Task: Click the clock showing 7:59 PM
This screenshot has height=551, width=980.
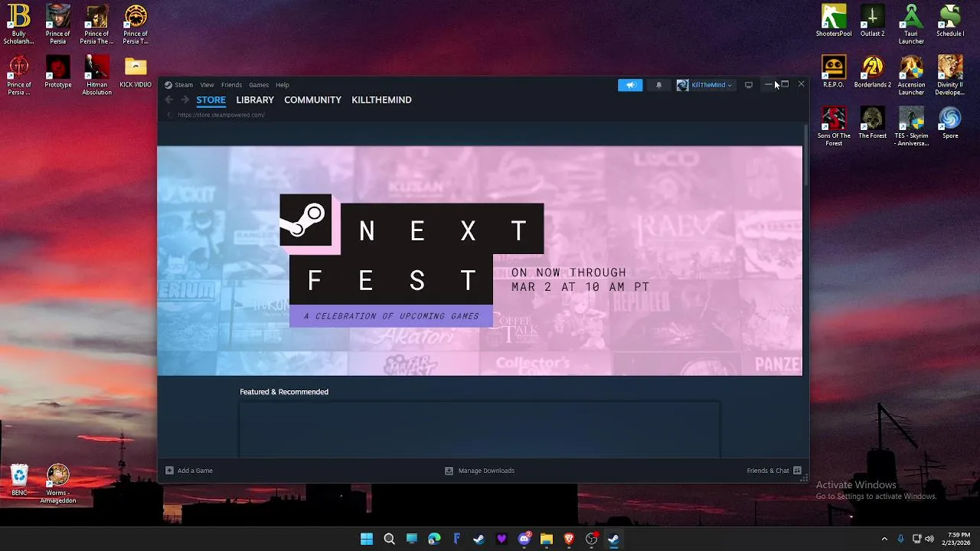Action: (x=958, y=535)
